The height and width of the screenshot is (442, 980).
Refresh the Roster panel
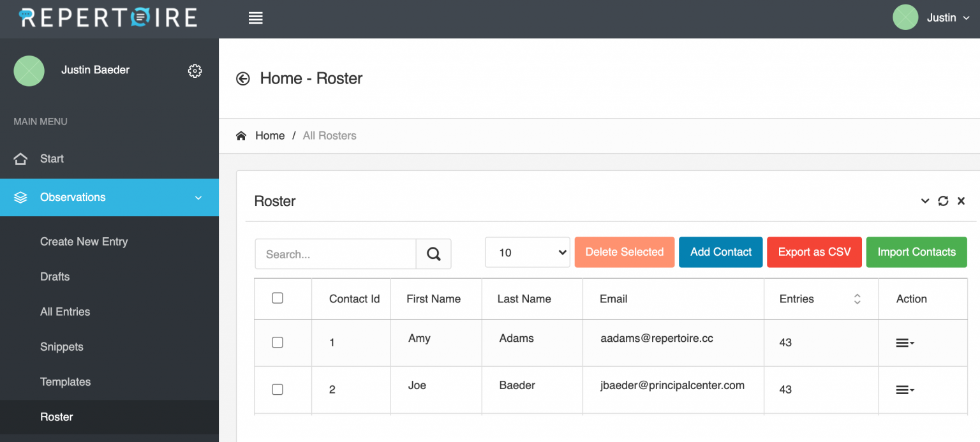tap(943, 201)
